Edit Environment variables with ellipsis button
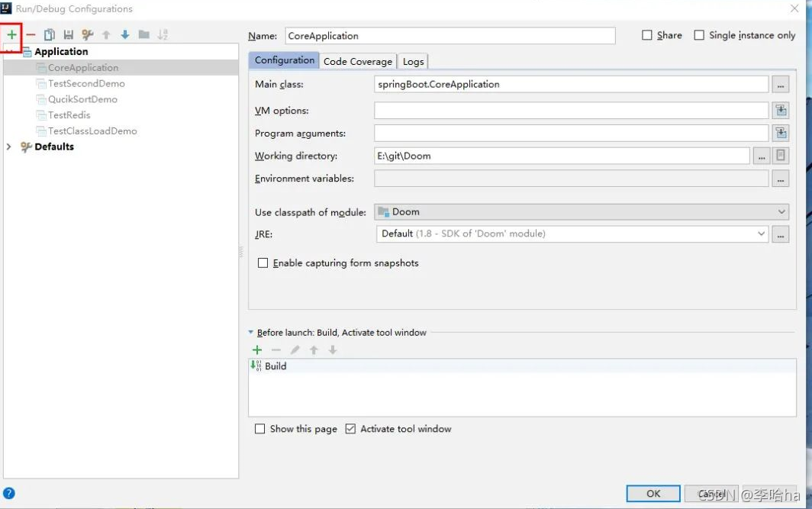The image size is (812, 509). click(781, 179)
